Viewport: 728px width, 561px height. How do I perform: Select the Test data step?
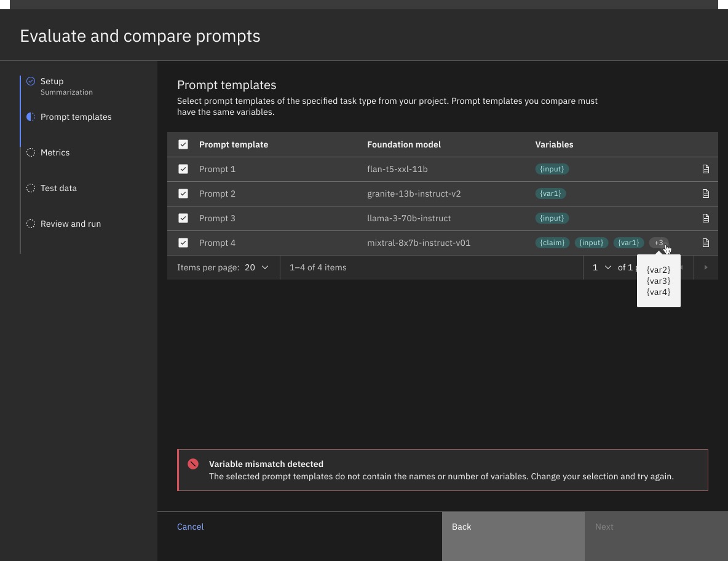coord(58,188)
